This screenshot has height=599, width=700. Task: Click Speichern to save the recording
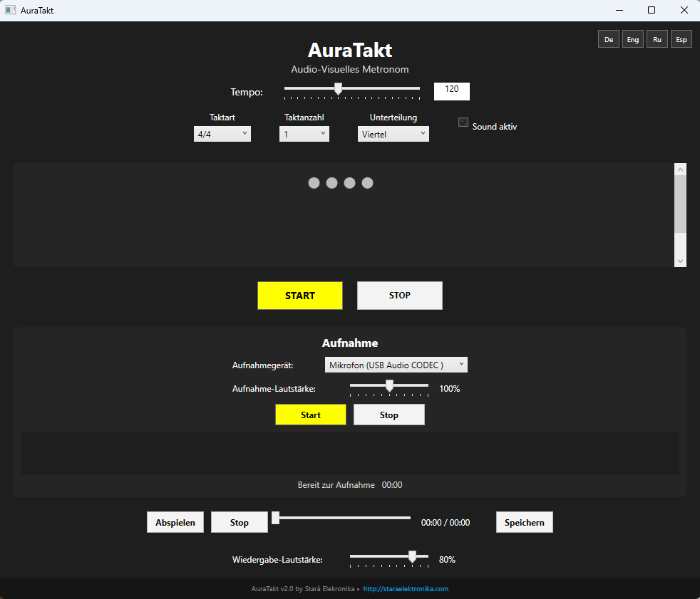pos(524,522)
